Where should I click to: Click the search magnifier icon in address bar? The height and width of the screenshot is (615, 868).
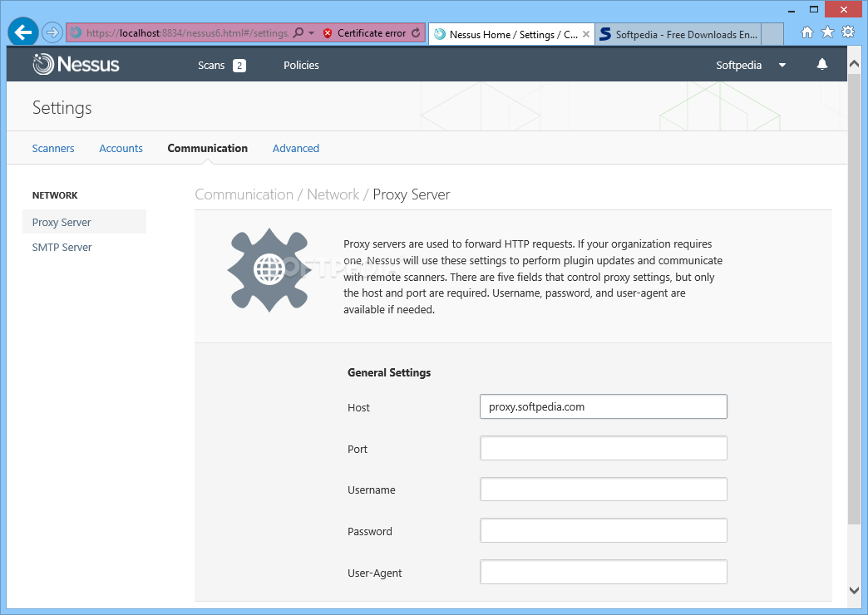tap(298, 32)
